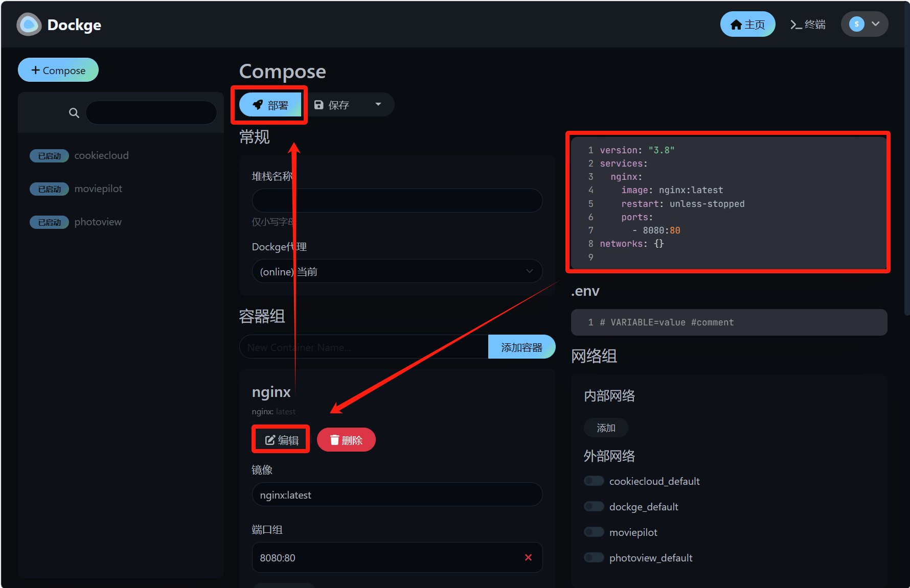Go to the 主页 home button
Image resolution: width=910 pixels, height=588 pixels.
747,24
